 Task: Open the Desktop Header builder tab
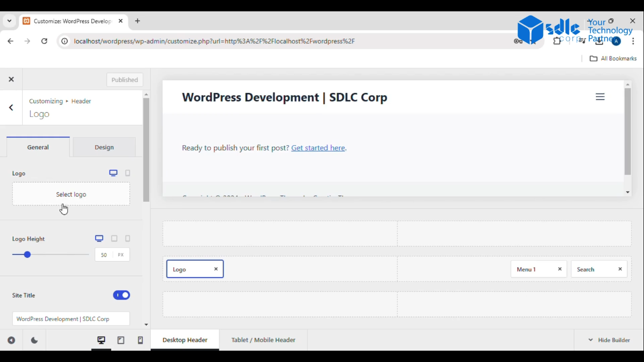pos(185,340)
